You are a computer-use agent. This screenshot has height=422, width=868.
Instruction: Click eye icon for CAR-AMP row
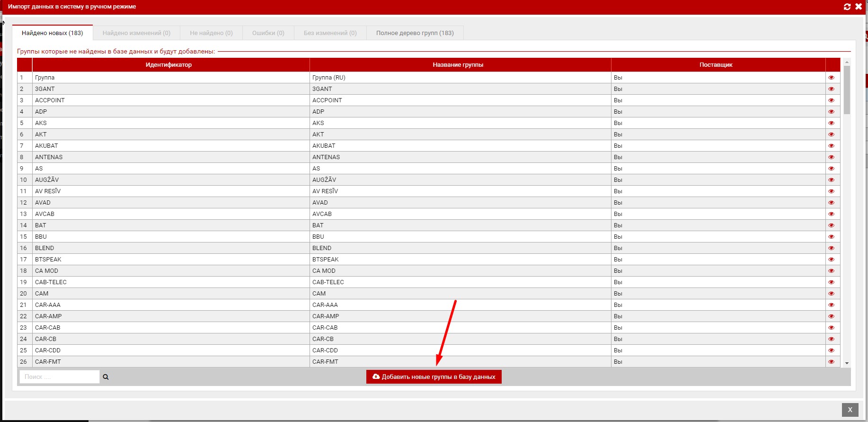pos(831,316)
